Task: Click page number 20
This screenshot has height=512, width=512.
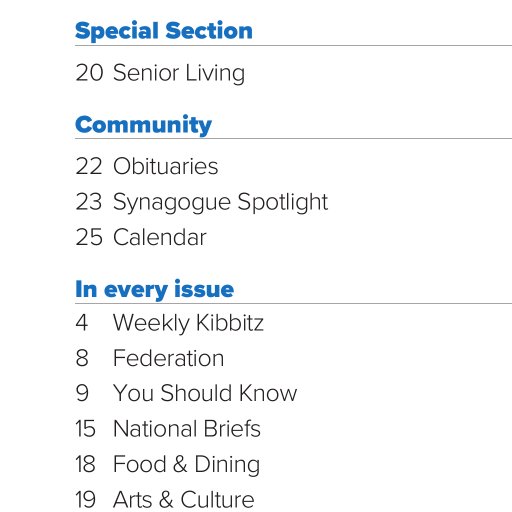Action: (x=89, y=72)
